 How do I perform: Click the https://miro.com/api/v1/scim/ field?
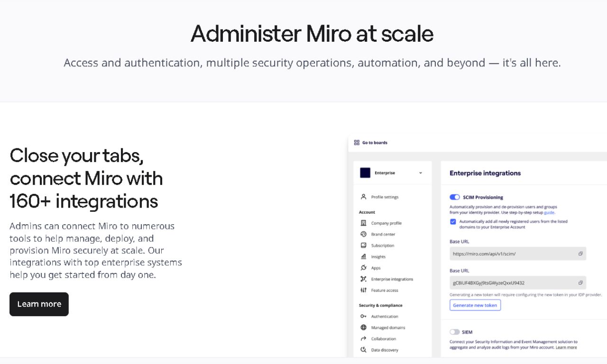(518, 254)
